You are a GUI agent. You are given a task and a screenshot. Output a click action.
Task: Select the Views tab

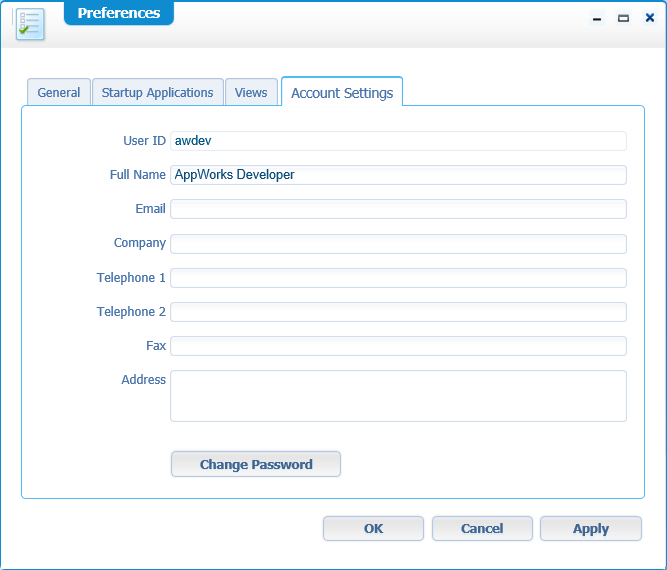coord(251,92)
